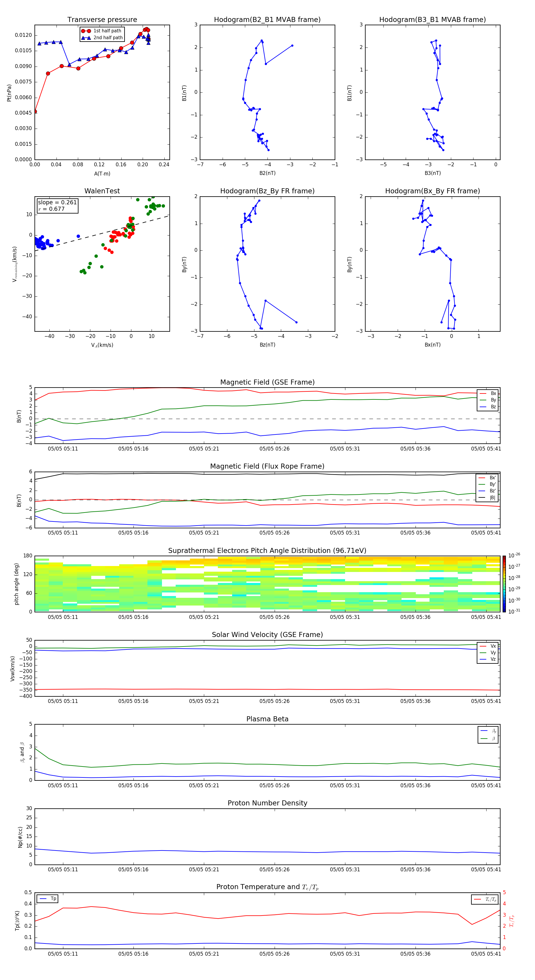Viewport: 535px width, 980px height.
Task: Click 'Hodogram(Bx_By FR frame)' title
Action: point(432,191)
